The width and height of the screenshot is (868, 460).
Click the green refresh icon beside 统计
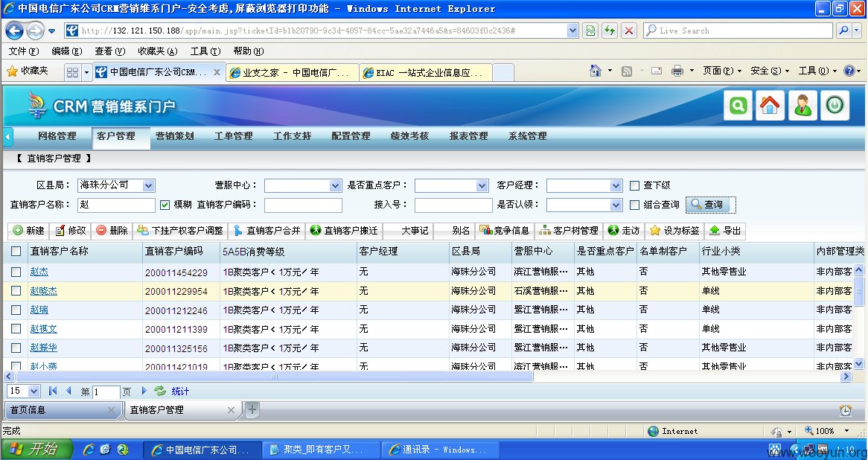pos(160,391)
